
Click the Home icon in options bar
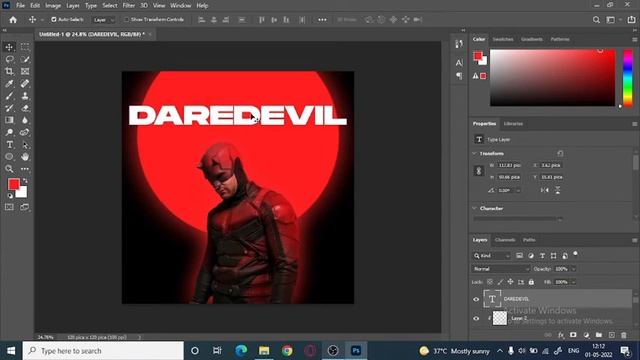coord(13,20)
